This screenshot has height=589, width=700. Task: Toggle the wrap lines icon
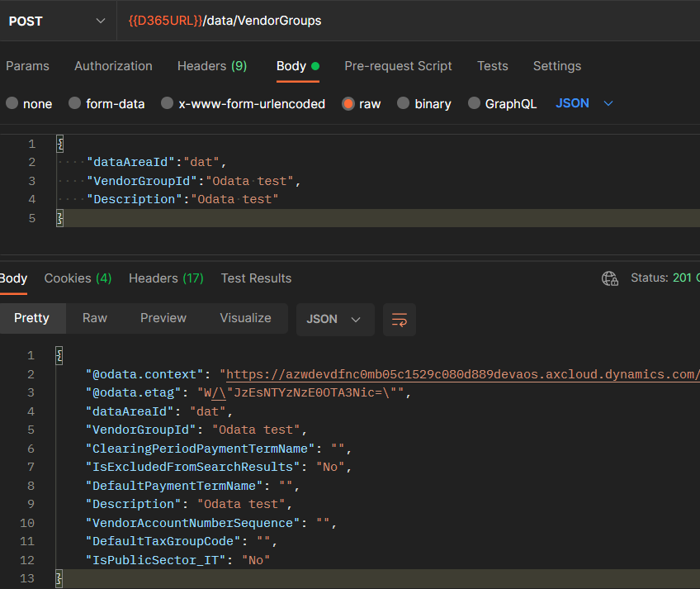pos(400,320)
